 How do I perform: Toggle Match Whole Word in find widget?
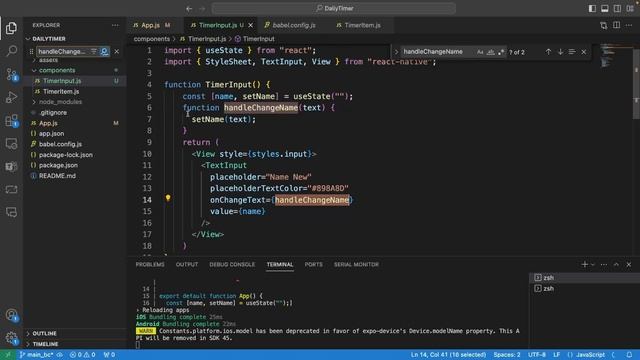(491, 52)
